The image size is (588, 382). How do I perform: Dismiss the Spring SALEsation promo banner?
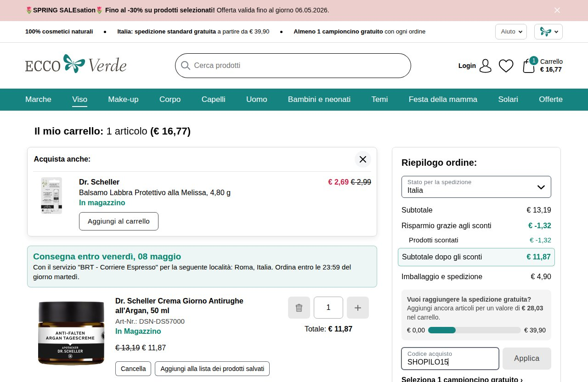pyautogui.click(x=557, y=10)
